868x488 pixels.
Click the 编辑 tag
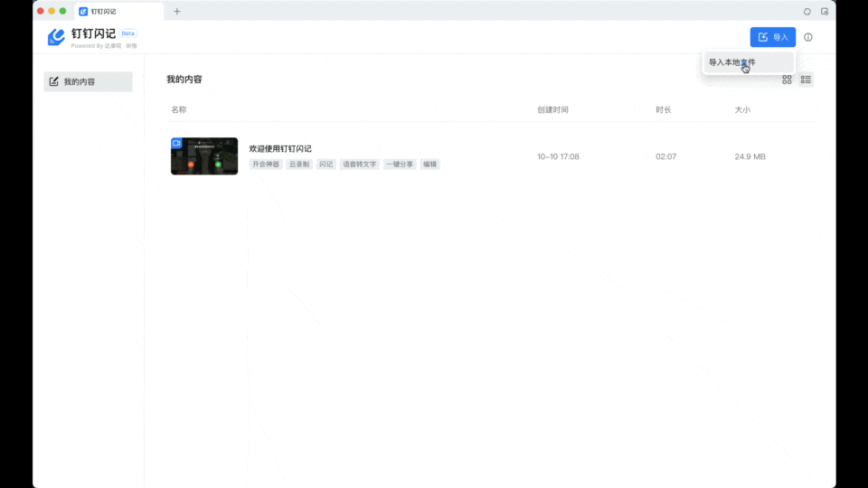click(x=430, y=164)
